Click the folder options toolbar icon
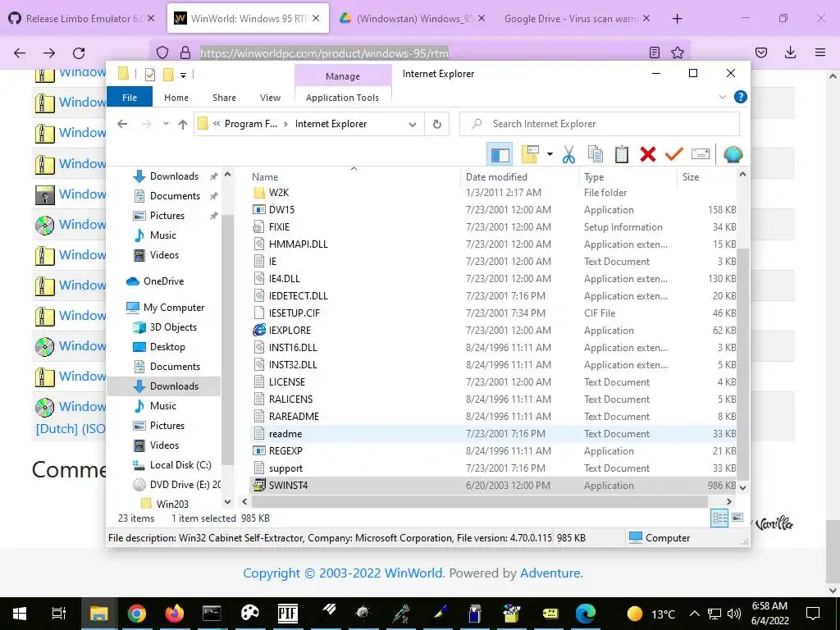This screenshot has width=840, height=630. 531,155
